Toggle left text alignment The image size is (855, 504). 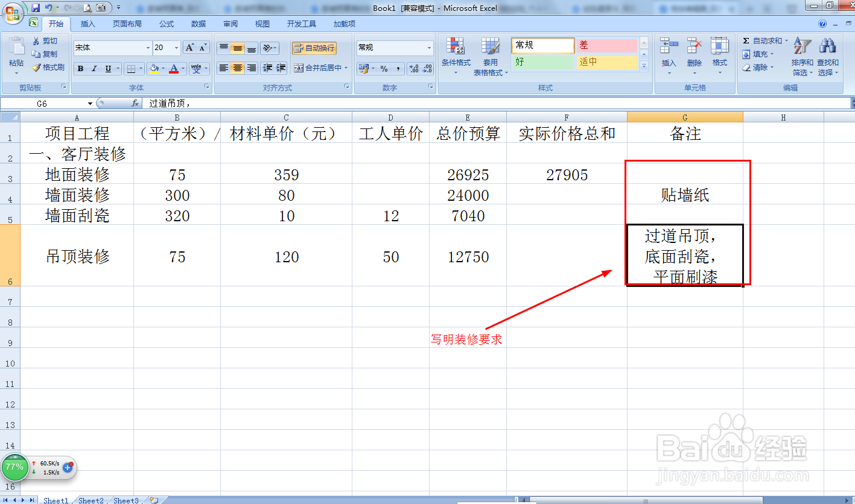(224, 68)
